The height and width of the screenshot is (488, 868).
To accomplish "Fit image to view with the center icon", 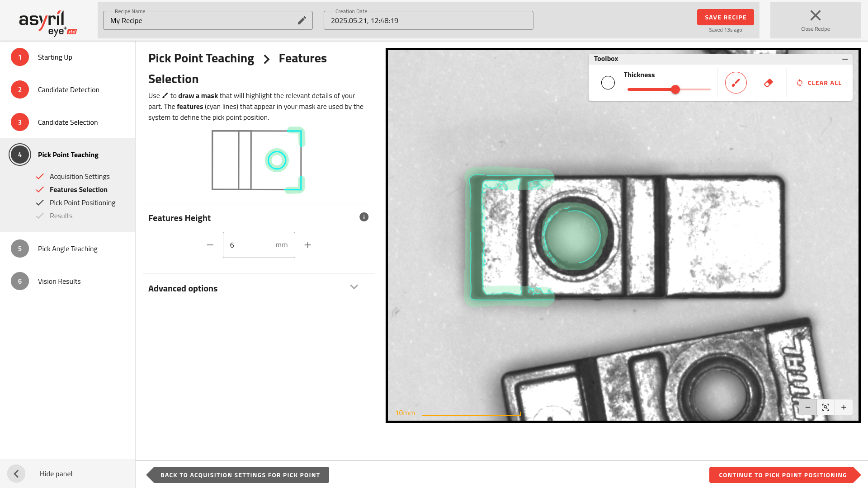I will [826, 407].
